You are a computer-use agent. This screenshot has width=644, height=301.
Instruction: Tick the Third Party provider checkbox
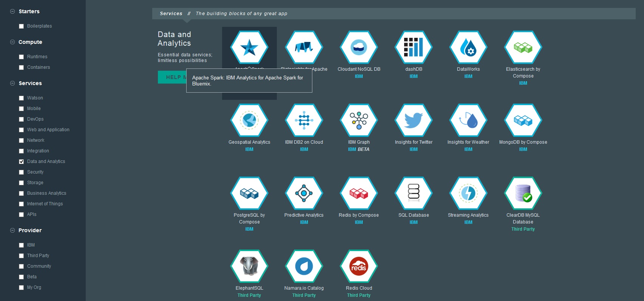coord(22,256)
